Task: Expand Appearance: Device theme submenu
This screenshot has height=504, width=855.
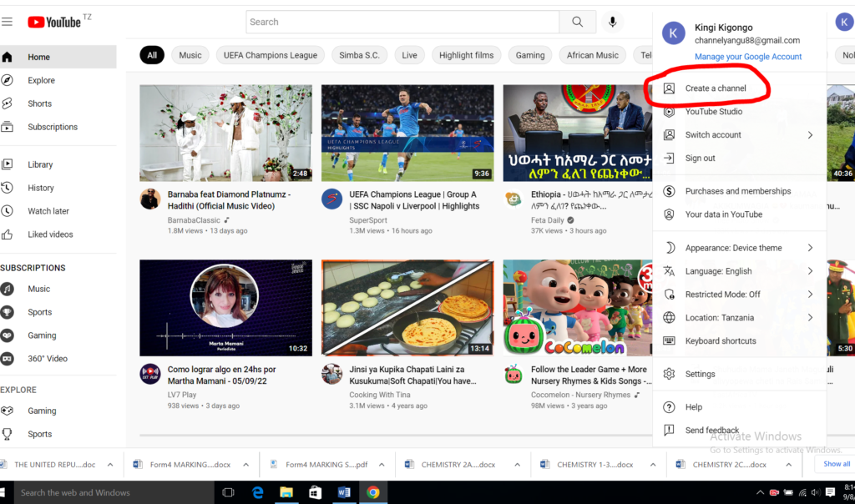Action: pyautogui.click(x=810, y=248)
